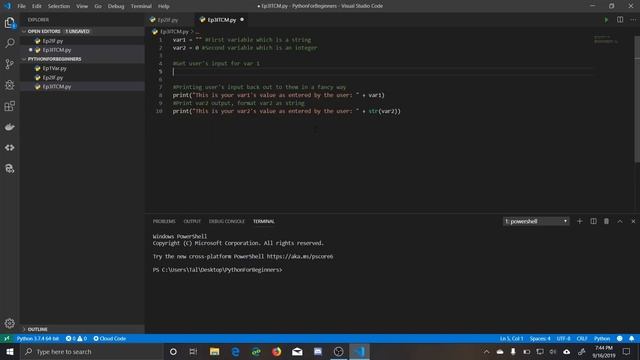Click the Type here to search box
The height and width of the screenshot is (360, 640).
click(x=92, y=351)
